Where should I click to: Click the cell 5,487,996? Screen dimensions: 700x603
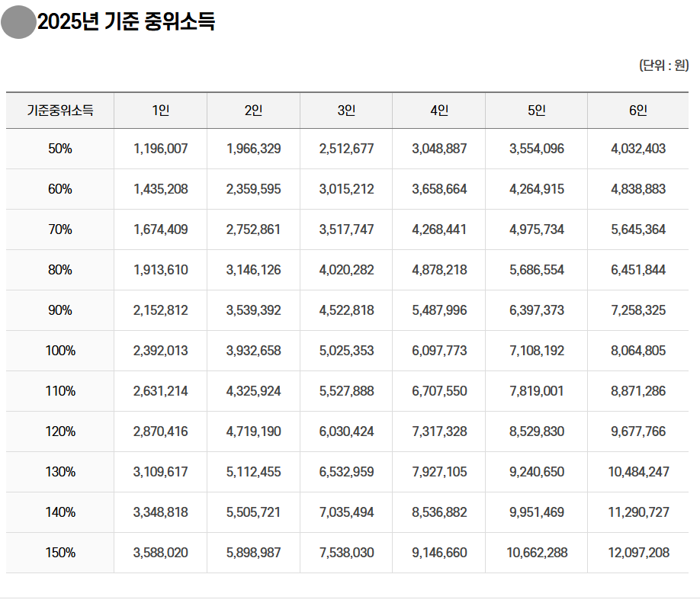click(x=439, y=310)
